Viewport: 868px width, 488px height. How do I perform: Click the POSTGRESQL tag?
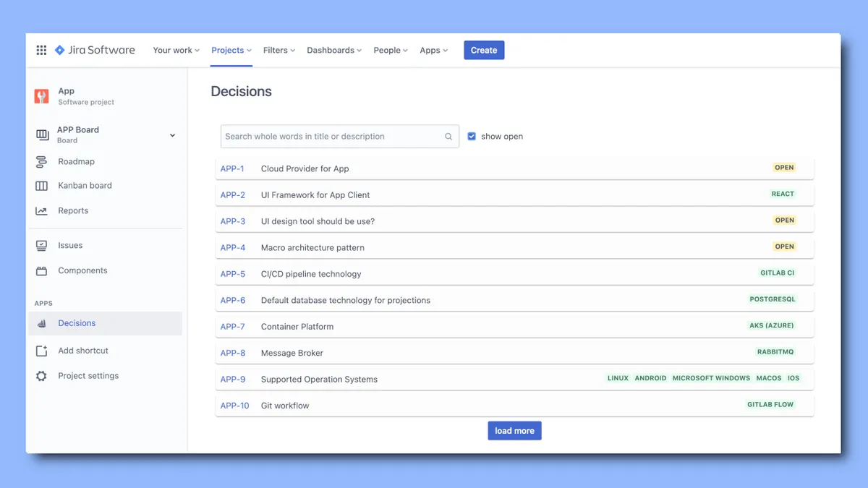pyautogui.click(x=773, y=299)
